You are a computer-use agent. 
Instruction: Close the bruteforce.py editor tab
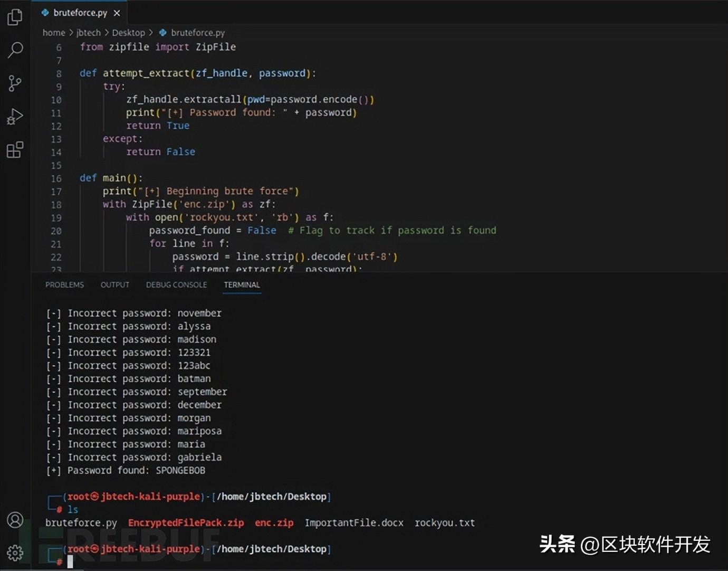117,13
